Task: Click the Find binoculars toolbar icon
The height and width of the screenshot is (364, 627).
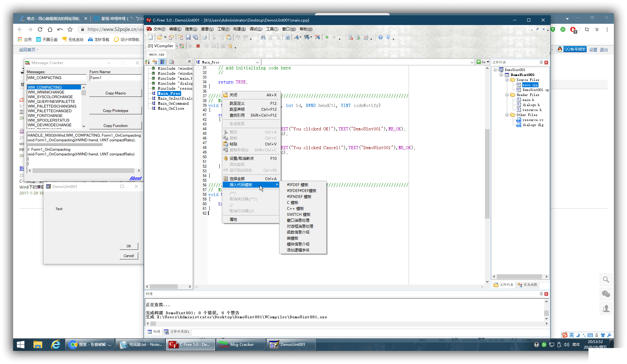Action: click(263, 38)
